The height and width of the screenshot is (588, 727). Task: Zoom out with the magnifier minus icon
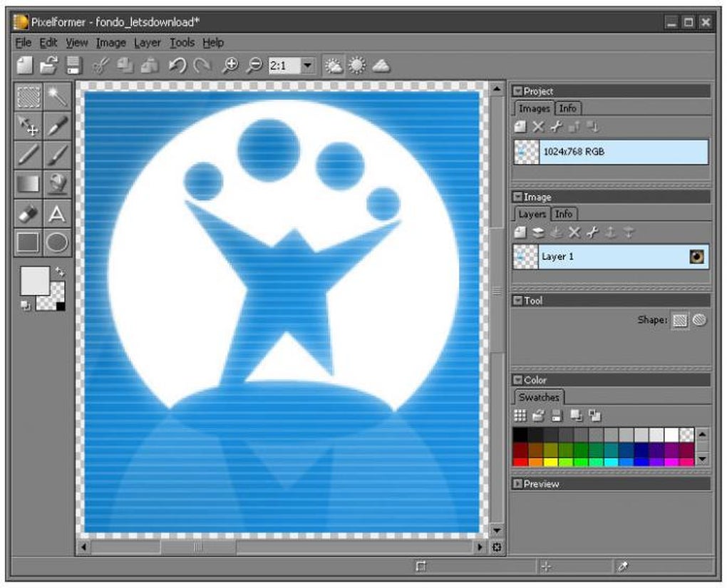[254, 66]
